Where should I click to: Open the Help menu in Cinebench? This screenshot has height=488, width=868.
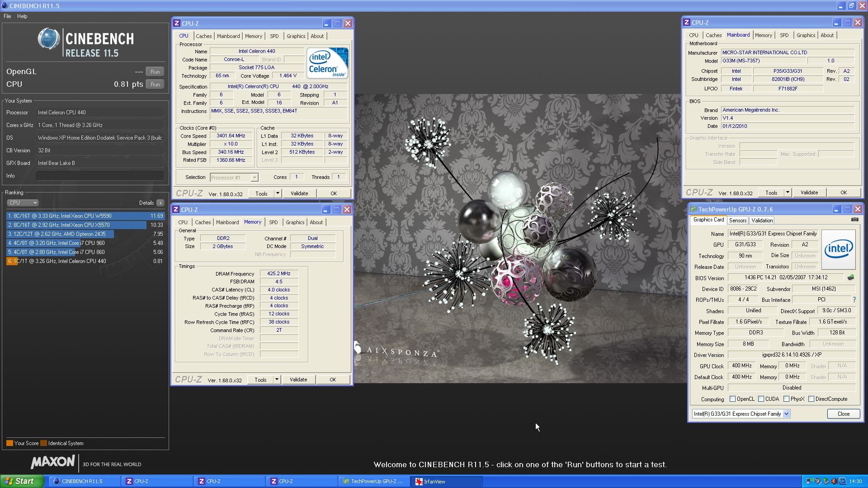pyautogui.click(x=22, y=16)
